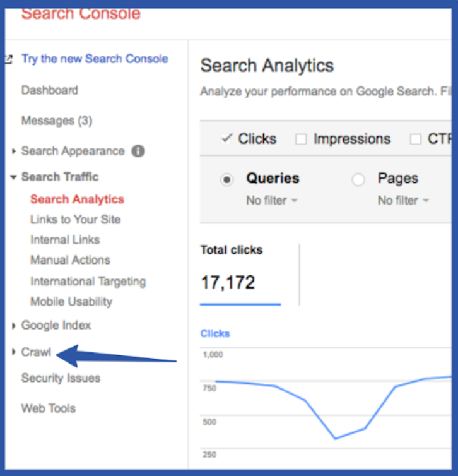Go to Dashboard in the sidebar
Screen dimensions: 458x476
pyautogui.click(x=50, y=90)
